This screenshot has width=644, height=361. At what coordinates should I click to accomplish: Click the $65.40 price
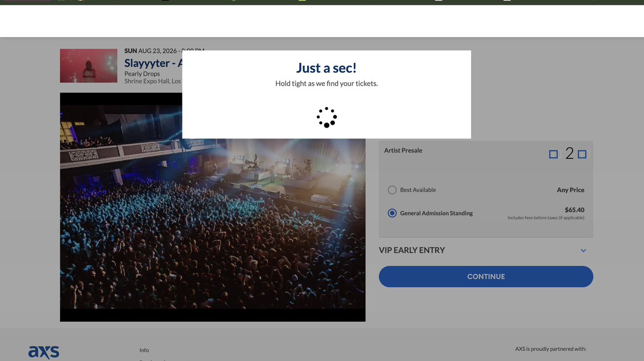[574, 210]
